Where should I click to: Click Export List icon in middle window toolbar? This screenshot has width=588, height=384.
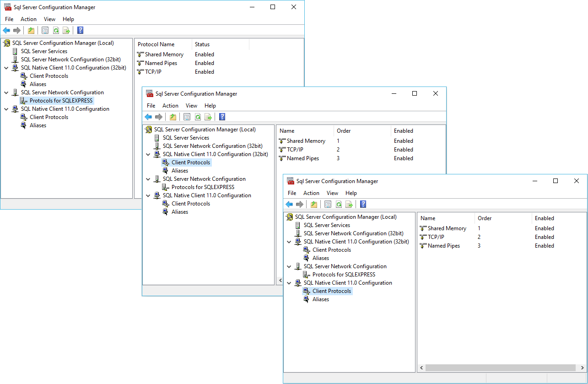coord(208,117)
